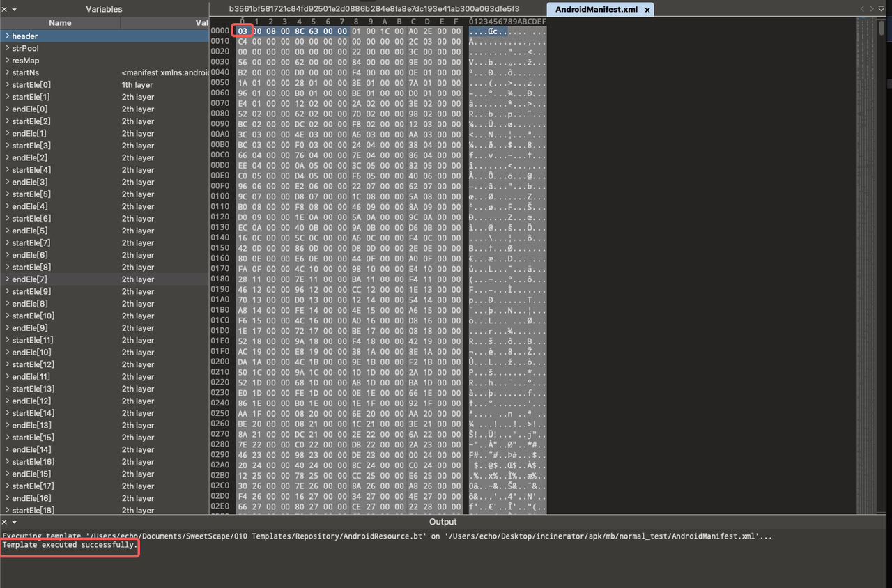
Task: Expand the startEle[0] variable
Action: click(x=7, y=85)
